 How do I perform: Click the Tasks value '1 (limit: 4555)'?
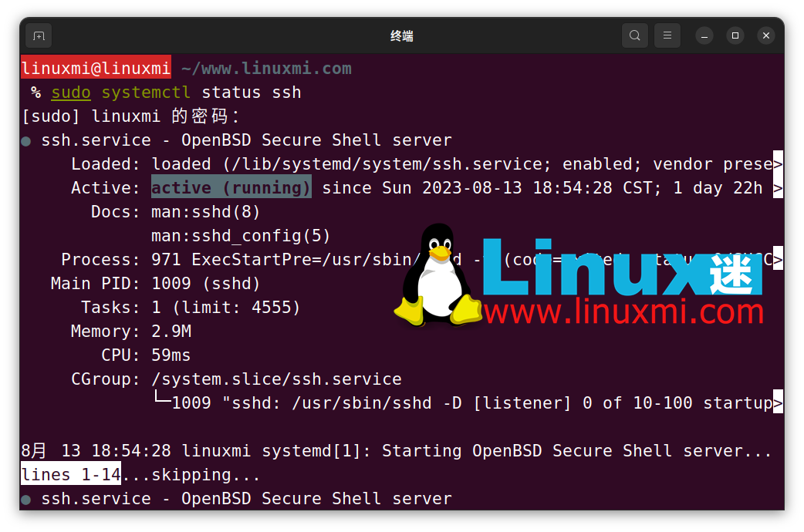coord(225,308)
